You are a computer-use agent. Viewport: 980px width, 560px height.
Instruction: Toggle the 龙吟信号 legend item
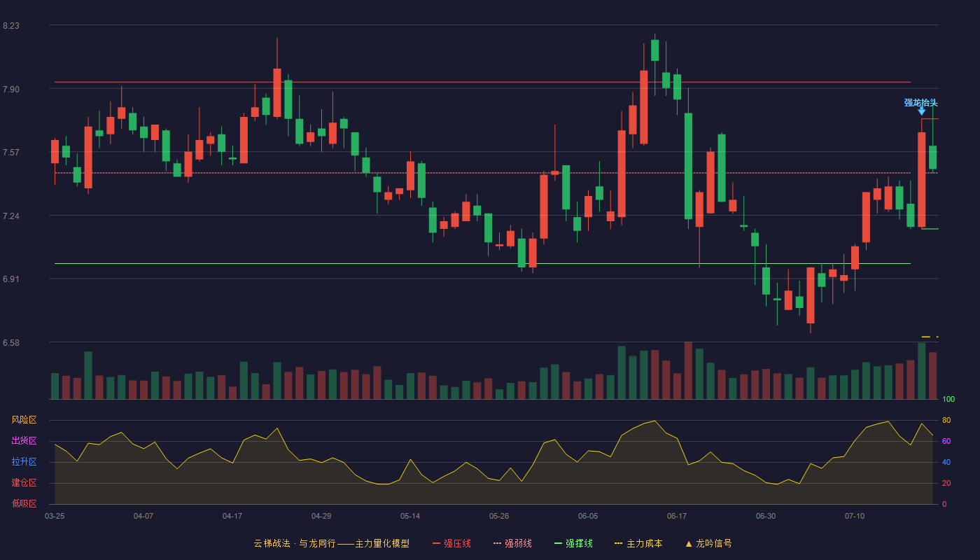click(x=708, y=543)
